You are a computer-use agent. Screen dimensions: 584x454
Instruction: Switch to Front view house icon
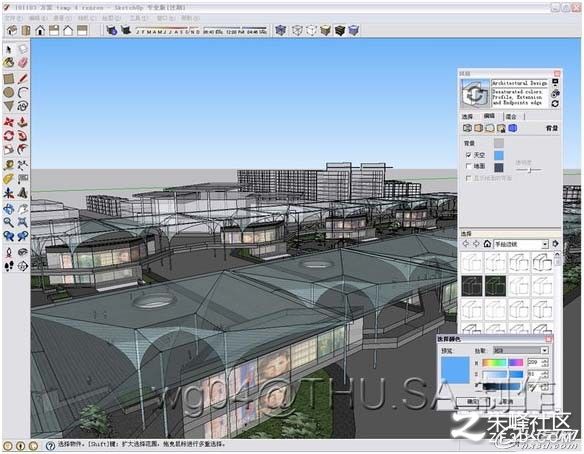tap(40, 30)
